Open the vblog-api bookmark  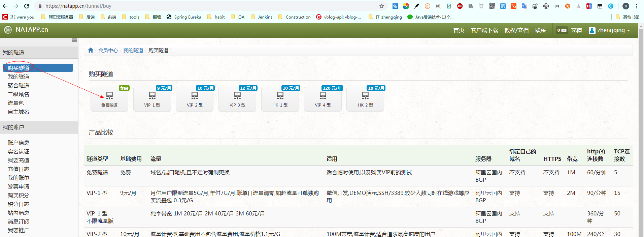click(x=339, y=17)
